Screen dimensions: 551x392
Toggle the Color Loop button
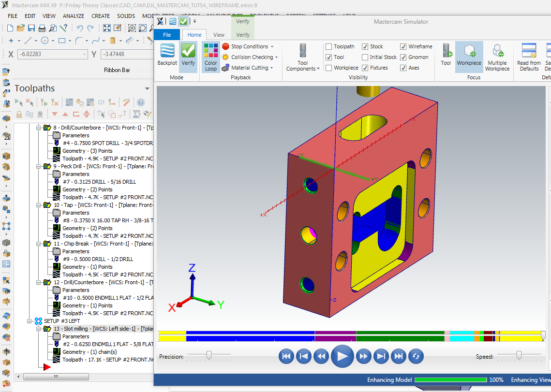(x=211, y=57)
